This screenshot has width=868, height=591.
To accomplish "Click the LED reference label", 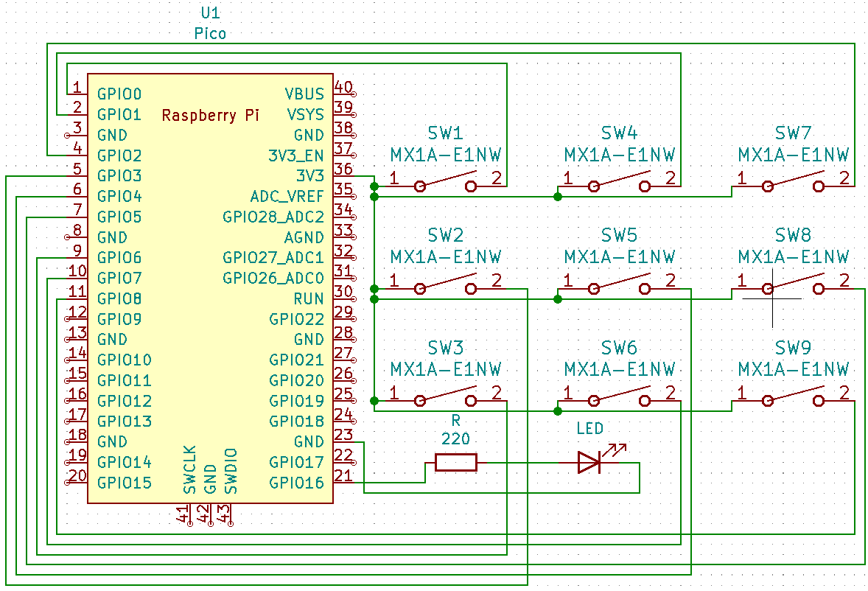I will click(589, 428).
